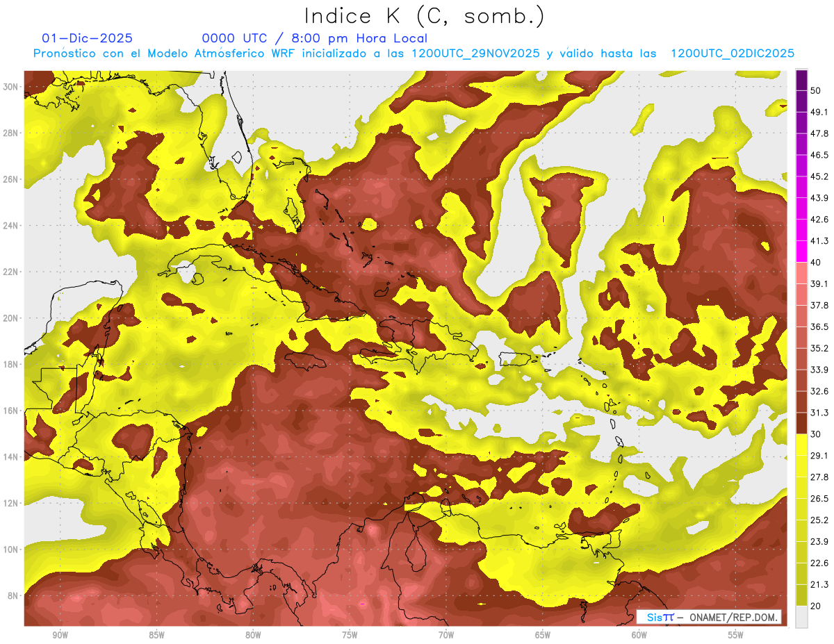
Task: Click the color bar value "42.6"
Action: tap(819, 220)
